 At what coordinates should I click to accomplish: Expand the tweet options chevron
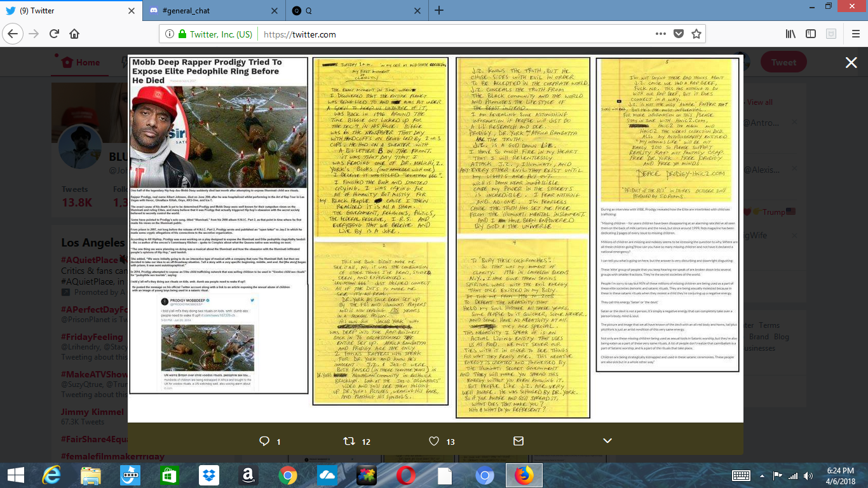point(607,441)
